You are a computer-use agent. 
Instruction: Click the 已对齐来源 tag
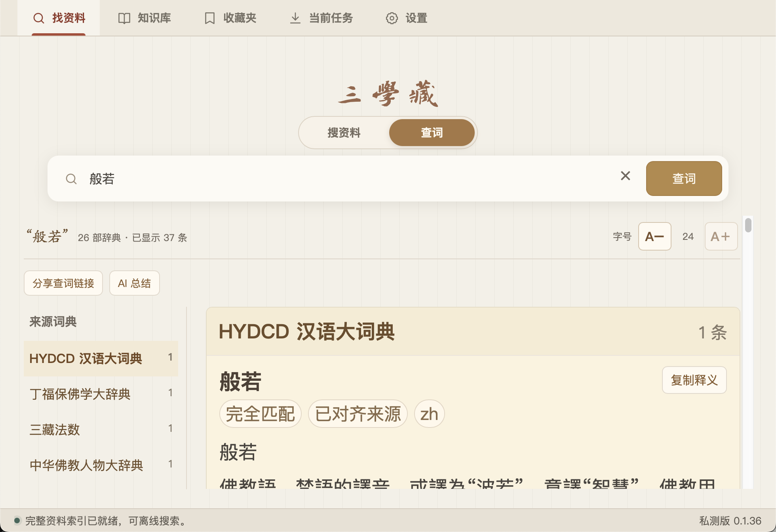[358, 414]
